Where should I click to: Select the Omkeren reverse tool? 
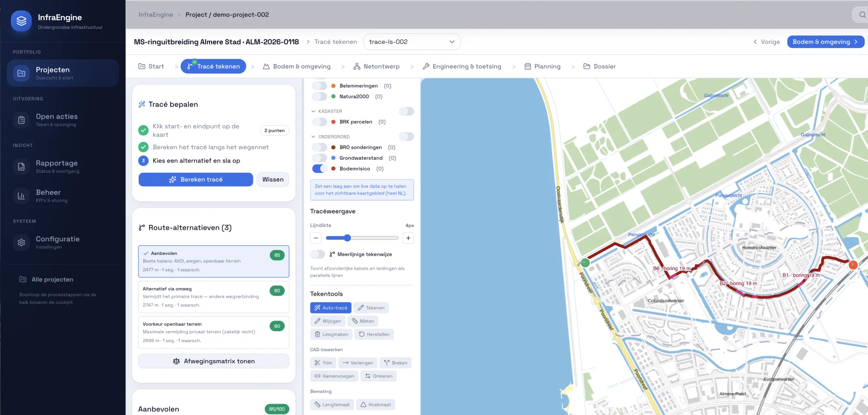(x=378, y=376)
